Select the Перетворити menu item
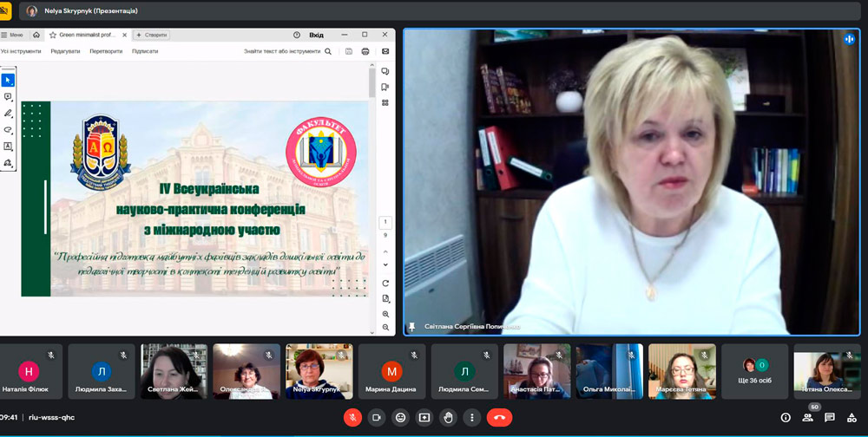Viewport: 868px width, 437px height. [106, 51]
